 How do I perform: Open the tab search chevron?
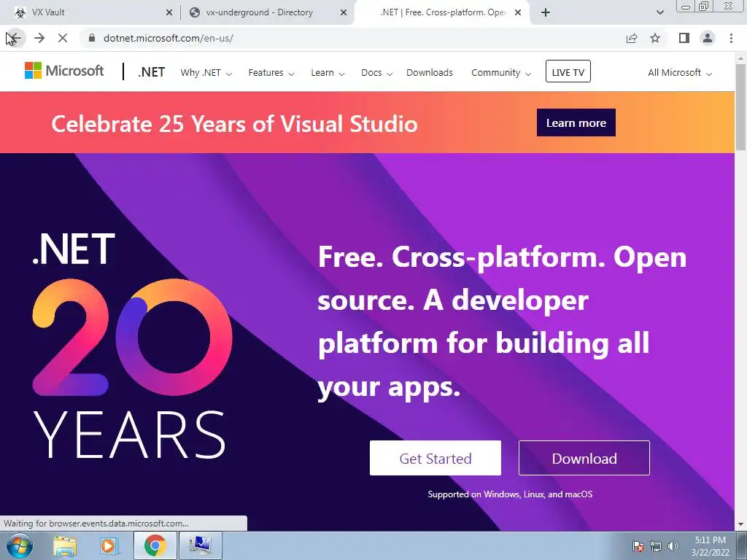659,12
